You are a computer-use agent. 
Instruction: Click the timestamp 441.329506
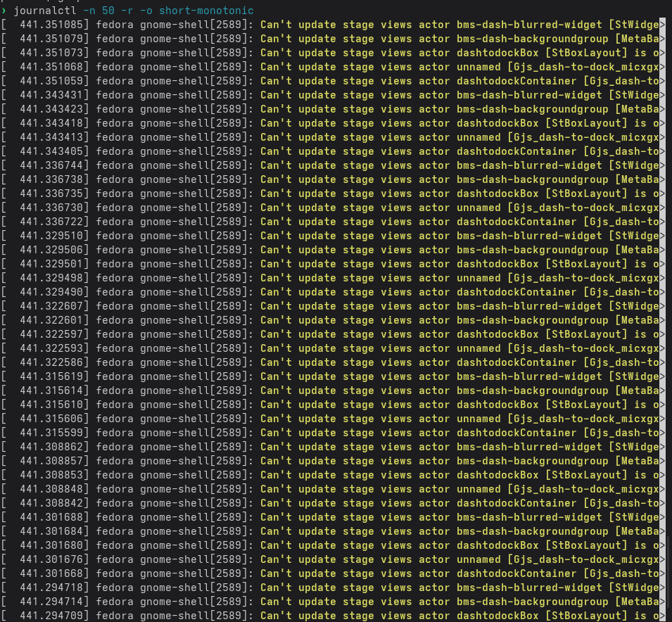(51, 250)
